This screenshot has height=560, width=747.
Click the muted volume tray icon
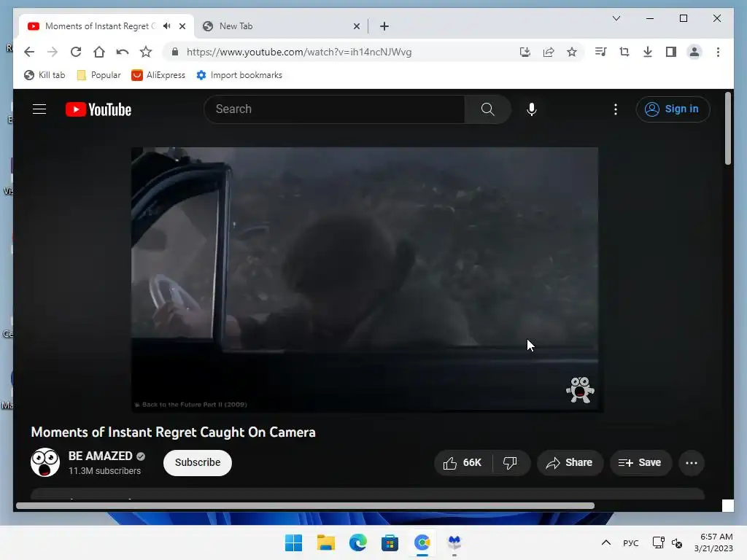click(x=677, y=542)
